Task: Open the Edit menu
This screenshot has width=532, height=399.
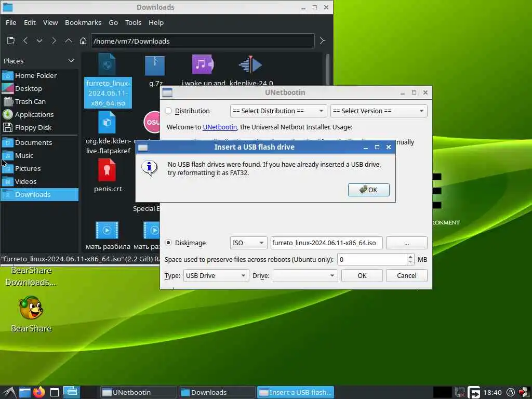Action: pyautogui.click(x=30, y=22)
